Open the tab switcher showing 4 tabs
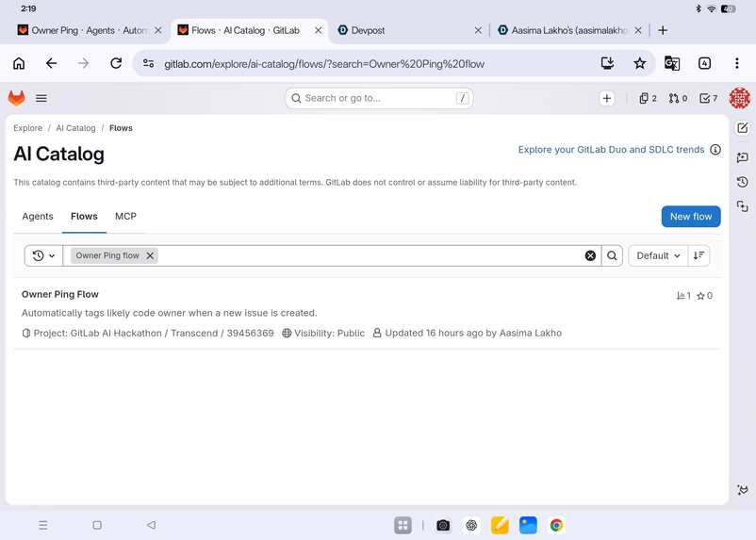756x540 pixels. [704, 63]
